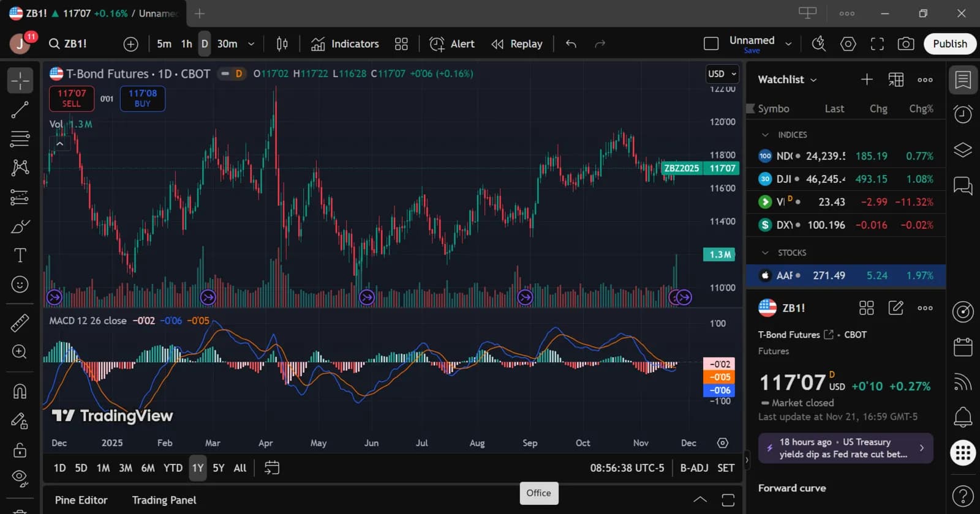Select the trend line drawing tool
Image resolution: width=980 pixels, height=514 pixels.
(20, 110)
